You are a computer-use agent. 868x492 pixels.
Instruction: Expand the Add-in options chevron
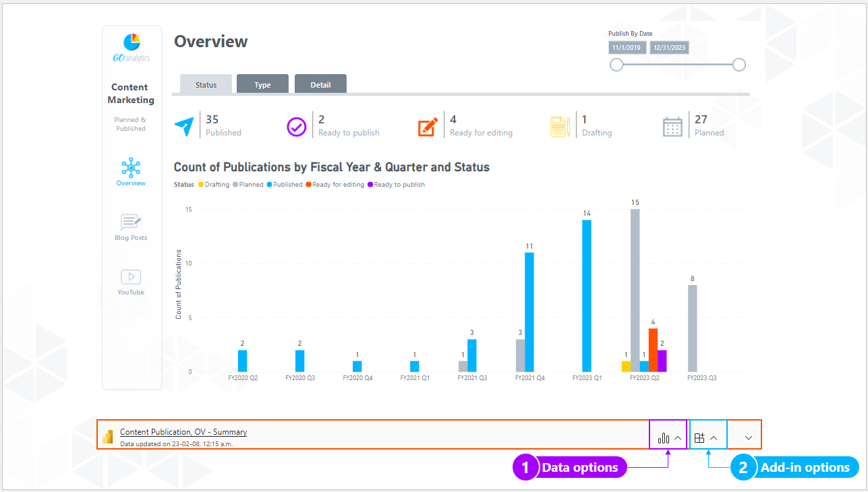pos(714,438)
